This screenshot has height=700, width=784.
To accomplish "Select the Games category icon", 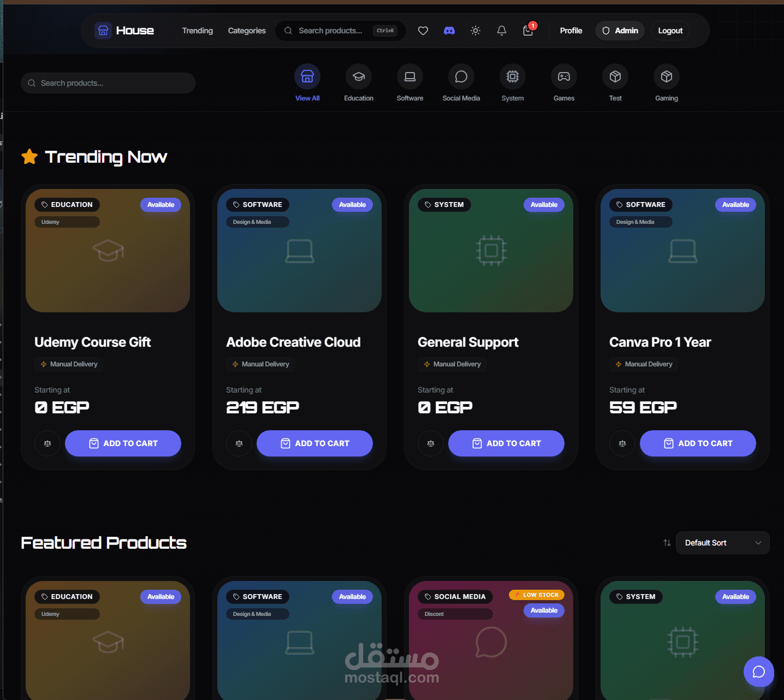I will [564, 76].
